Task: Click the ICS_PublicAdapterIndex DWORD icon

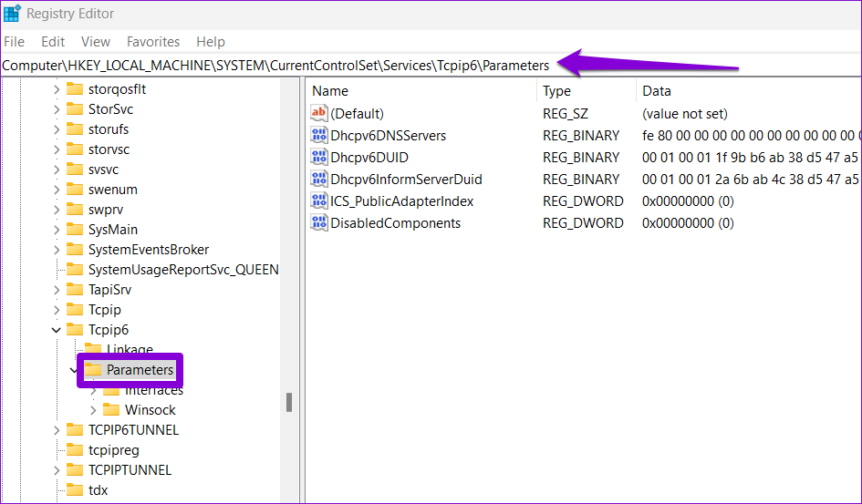Action: 319,201
